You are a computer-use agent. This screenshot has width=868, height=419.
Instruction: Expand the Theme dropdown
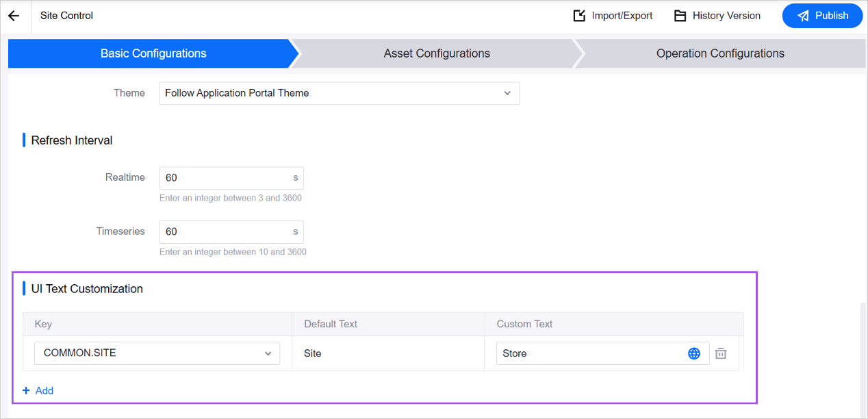click(x=340, y=93)
